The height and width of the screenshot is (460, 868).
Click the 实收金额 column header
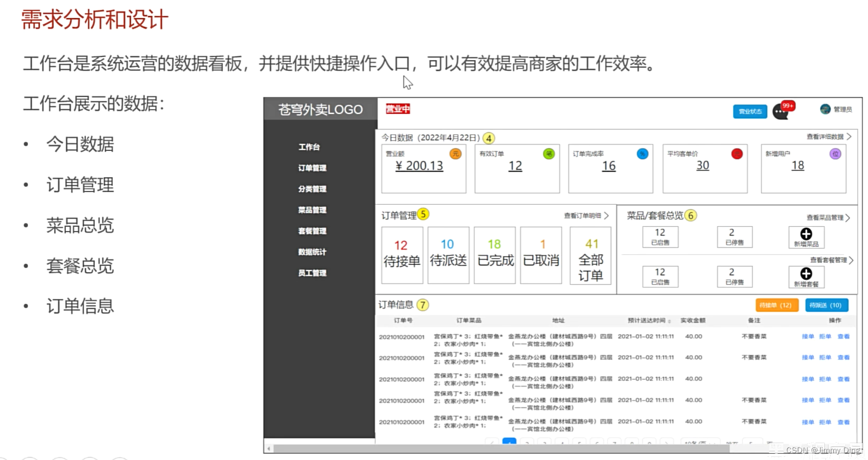pos(693,320)
